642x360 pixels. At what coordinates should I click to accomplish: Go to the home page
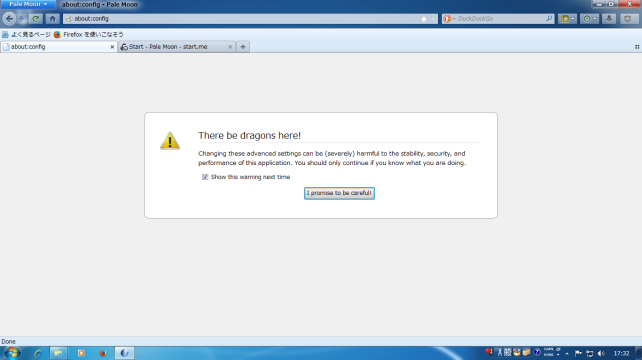tap(52, 18)
